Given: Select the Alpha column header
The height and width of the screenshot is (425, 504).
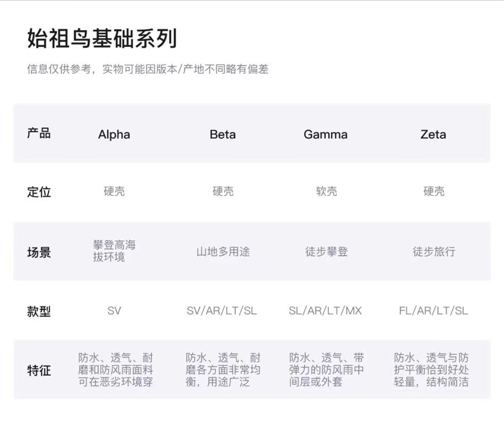Looking at the screenshot, I should [x=114, y=134].
